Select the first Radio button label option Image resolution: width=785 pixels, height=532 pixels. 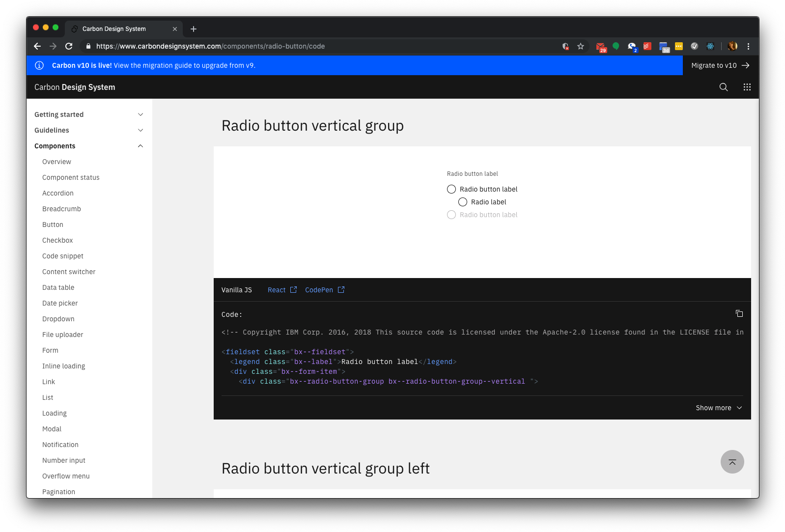coord(451,189)
